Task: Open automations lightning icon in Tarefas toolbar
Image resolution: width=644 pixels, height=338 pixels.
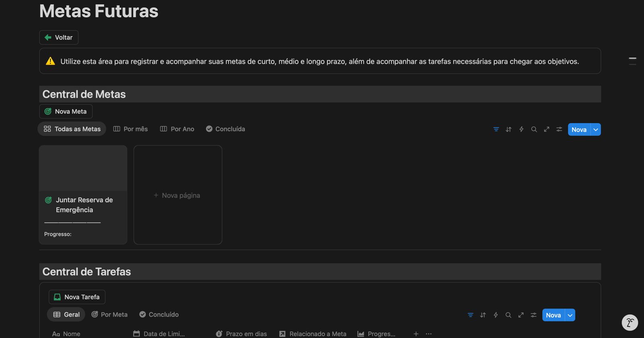Action: click(x=496, y=315)
